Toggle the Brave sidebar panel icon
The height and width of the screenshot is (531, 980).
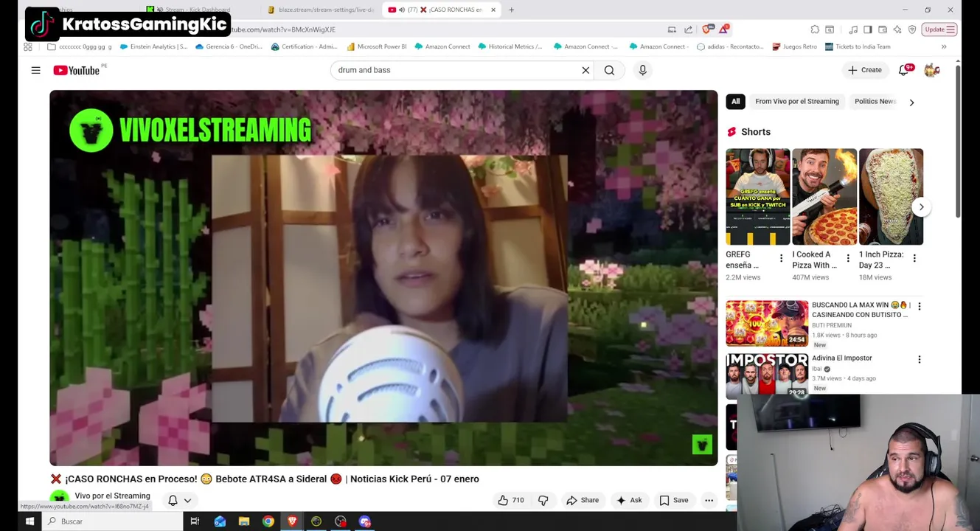point(868,29)
